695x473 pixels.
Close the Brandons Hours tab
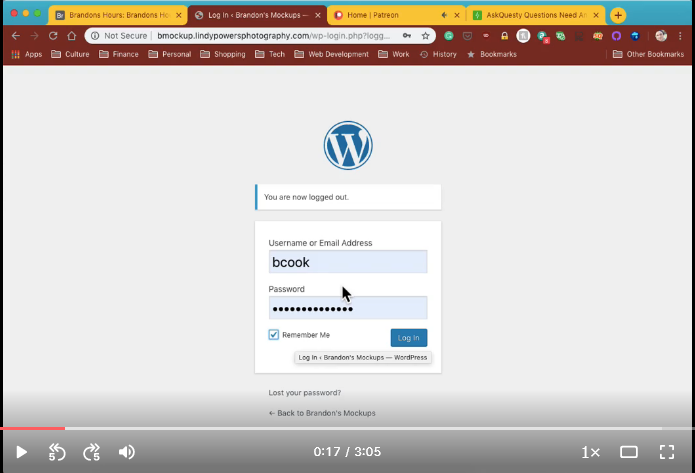pyautogui.click(x=179, y=15)
